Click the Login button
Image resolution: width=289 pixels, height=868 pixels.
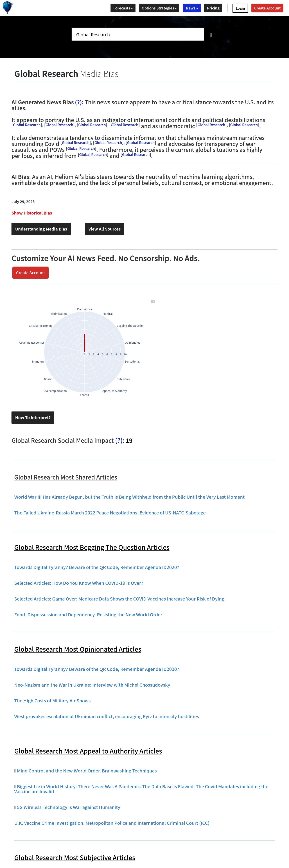coord(240,8)
